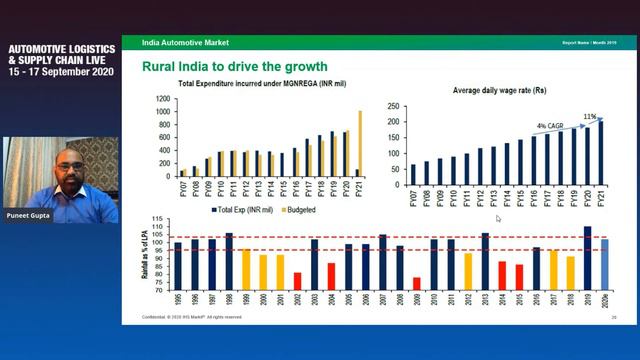Click the 'Puneet Gupta' name label
This screenshot has width=640, height=360.
(28, 216)
